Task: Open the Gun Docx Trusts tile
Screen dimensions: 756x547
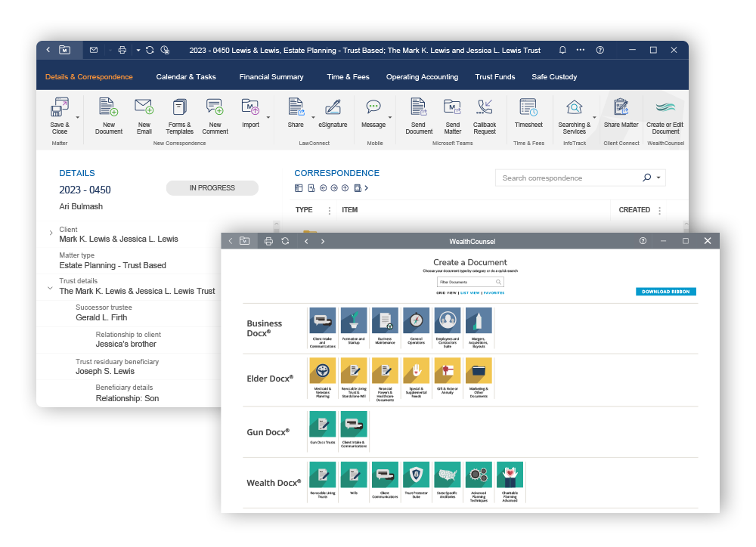Action: click(x=322, y=425)
